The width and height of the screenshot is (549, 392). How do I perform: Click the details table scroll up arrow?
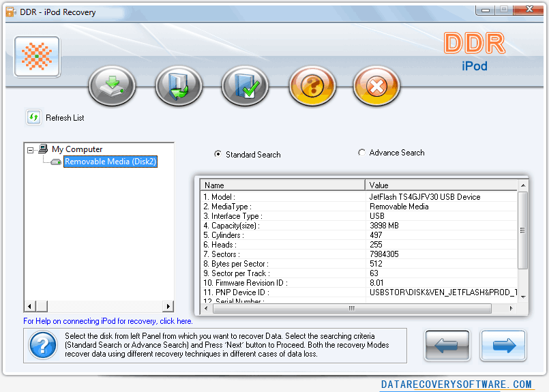click(x=522, y=185)
